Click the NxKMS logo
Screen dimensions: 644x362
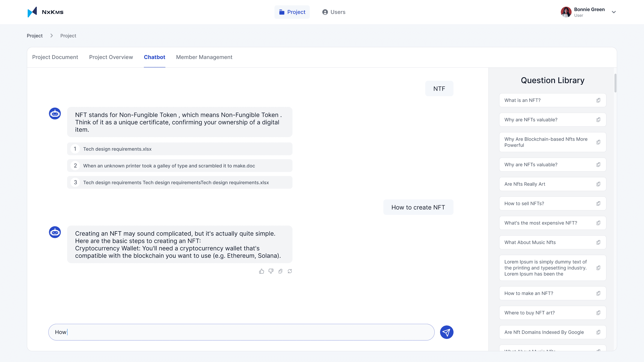45,12
